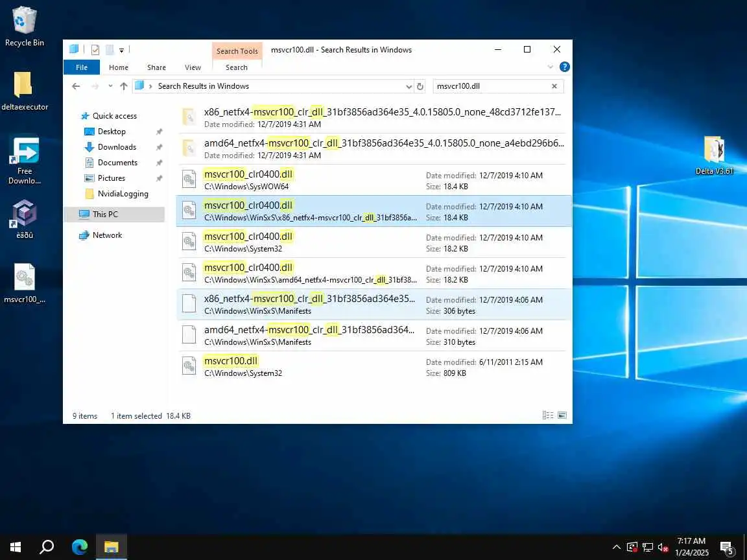Open the Explorer Help icon
The width and height of the screenshot is (747, 560).
click(565, 67)
